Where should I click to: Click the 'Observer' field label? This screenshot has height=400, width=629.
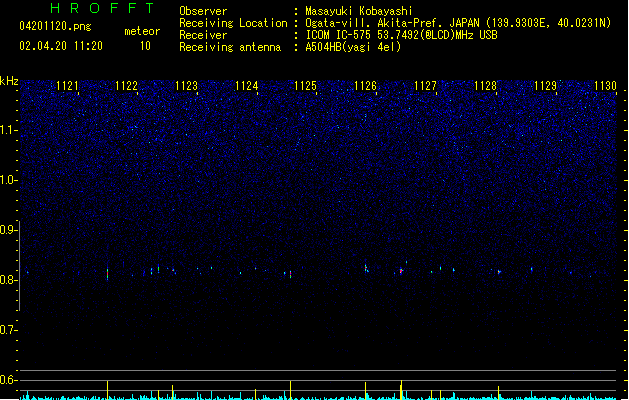pos(203,11)
